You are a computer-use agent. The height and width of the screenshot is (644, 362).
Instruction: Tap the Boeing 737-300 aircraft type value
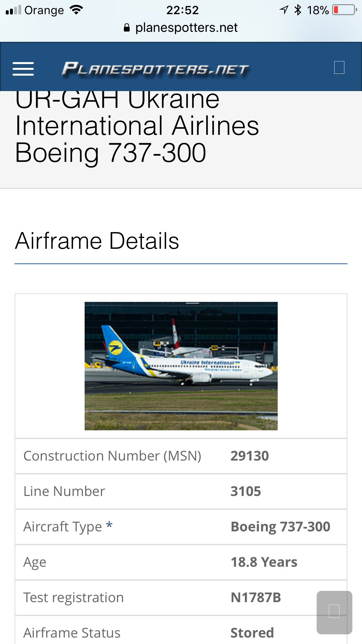click(x=280, y=527)
